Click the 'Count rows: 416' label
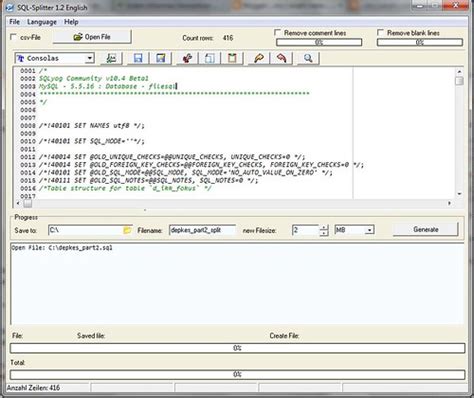The width and height of the screenshot is (474, 398). 208,38
